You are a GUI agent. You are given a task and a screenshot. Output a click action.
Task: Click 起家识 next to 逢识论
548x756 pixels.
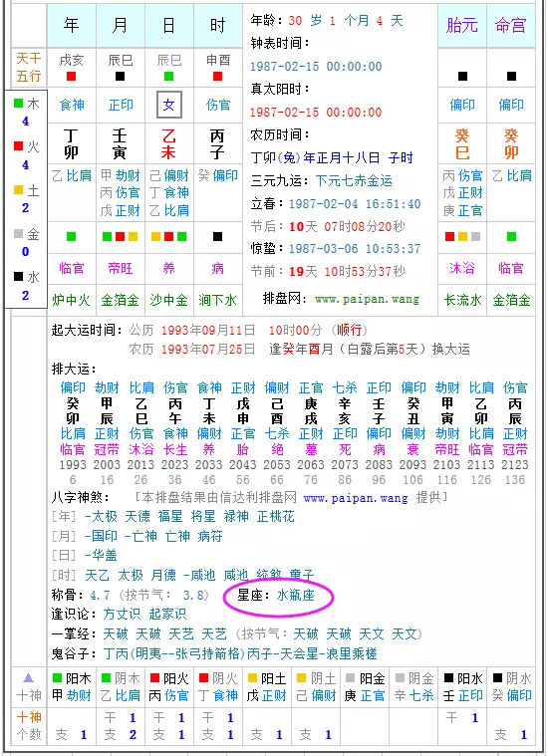[x=167, y=615]
